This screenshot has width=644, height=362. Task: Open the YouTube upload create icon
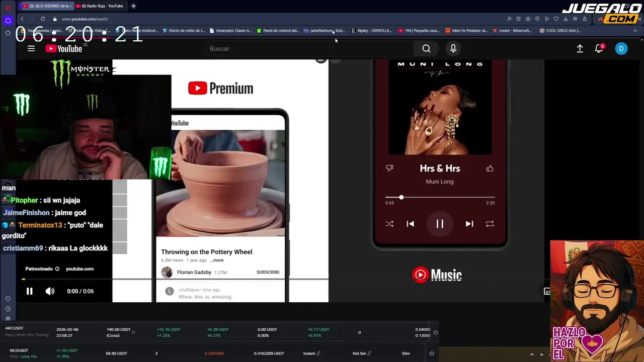tap(580, 48)
